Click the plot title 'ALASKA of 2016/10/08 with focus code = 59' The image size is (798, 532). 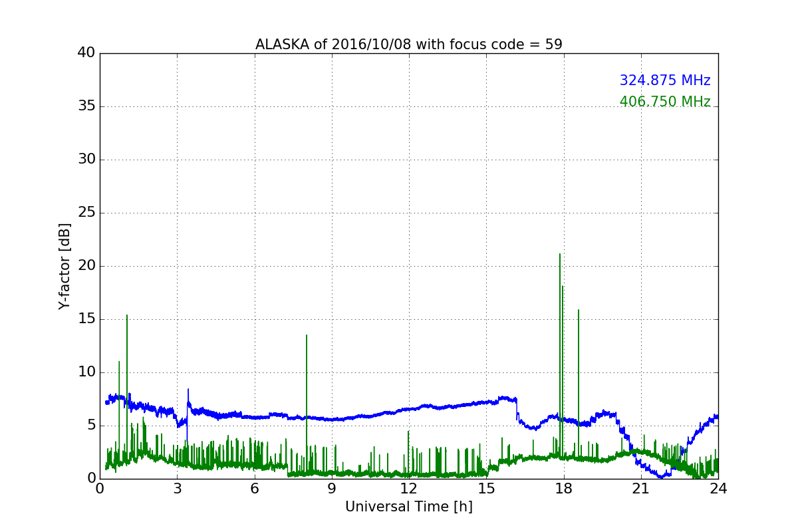[x=409, y=45]
